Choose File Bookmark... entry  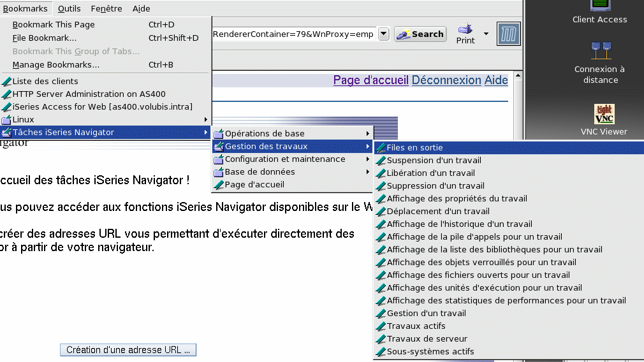106,38
